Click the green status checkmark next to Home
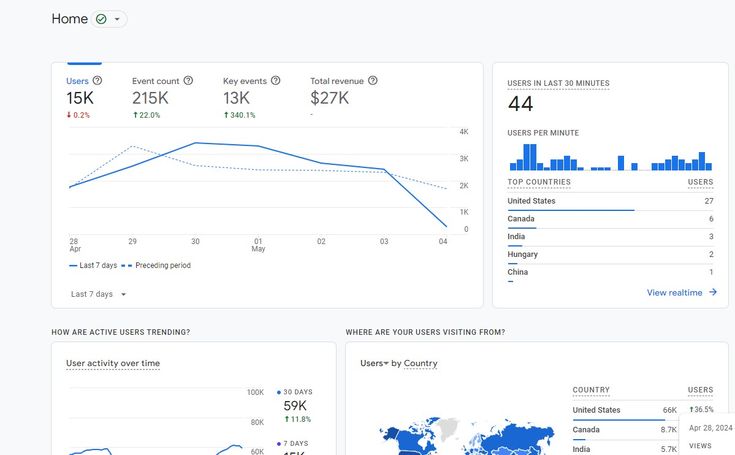735x455 pixels. pyautogui.click(x=101, y=19)
